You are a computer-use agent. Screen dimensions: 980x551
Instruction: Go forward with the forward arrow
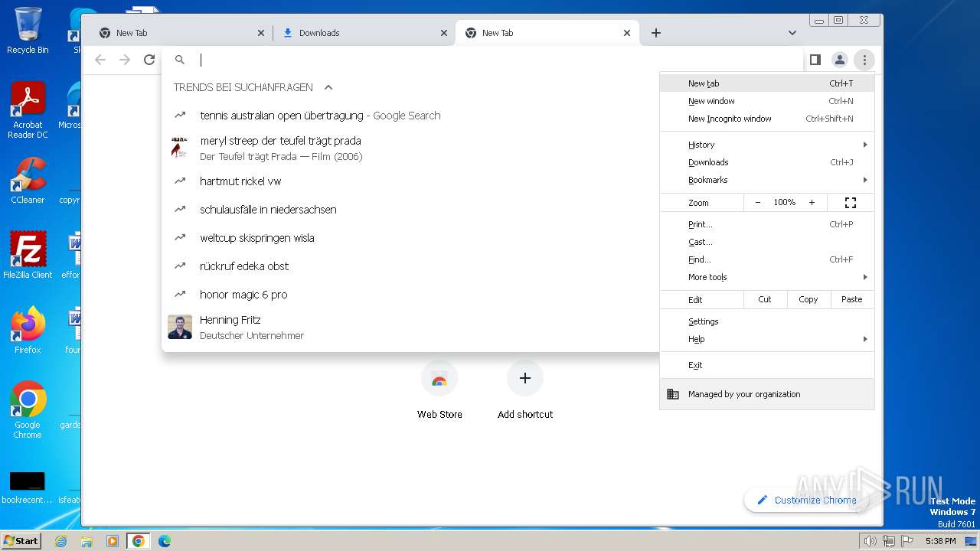point(125,60)
